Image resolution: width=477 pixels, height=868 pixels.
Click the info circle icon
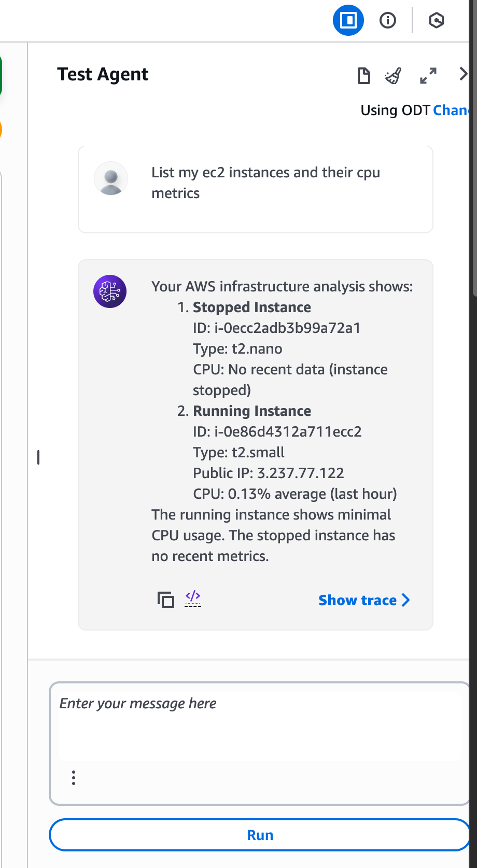click(x=388, y=20)
